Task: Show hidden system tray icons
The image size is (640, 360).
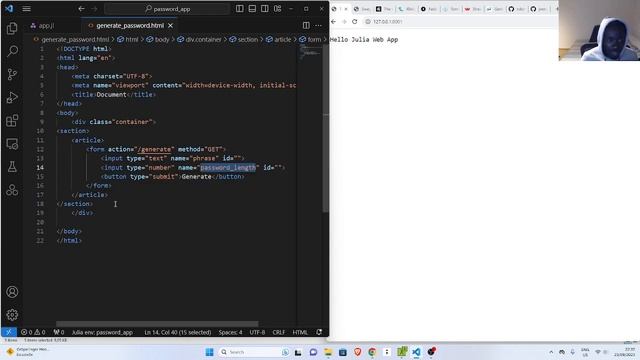Action: point(551,352)
